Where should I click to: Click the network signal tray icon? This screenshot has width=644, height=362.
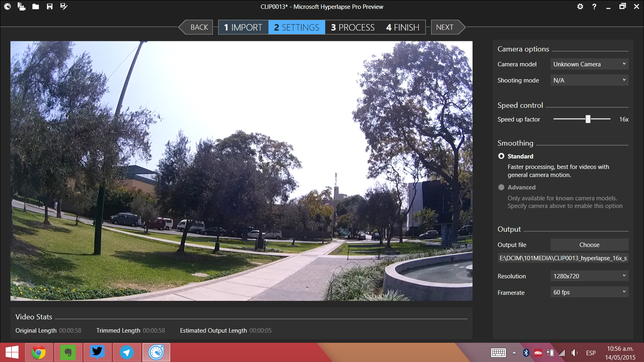pyautogui.click(x=562, y=353)
